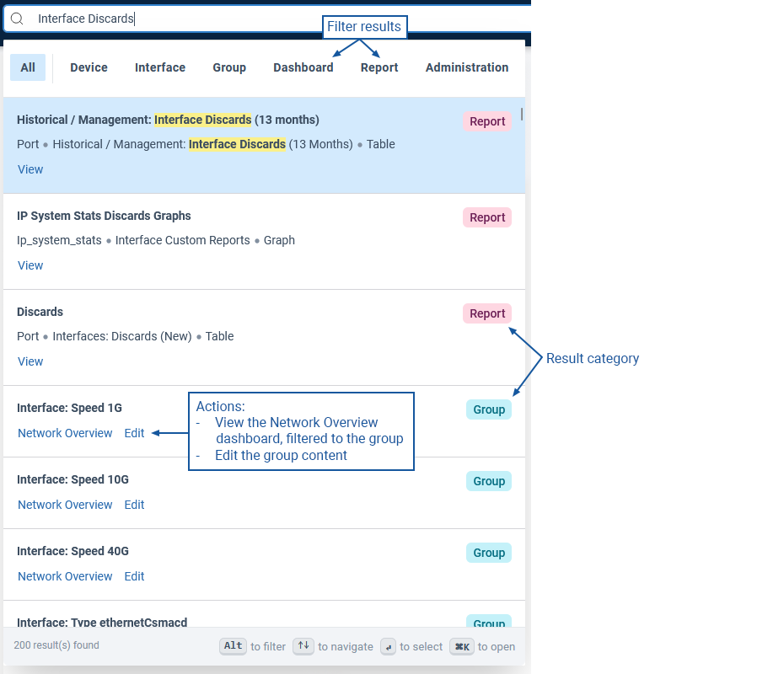Select the Administration filter tab
The image size is (784, 674).
(467, 67)
